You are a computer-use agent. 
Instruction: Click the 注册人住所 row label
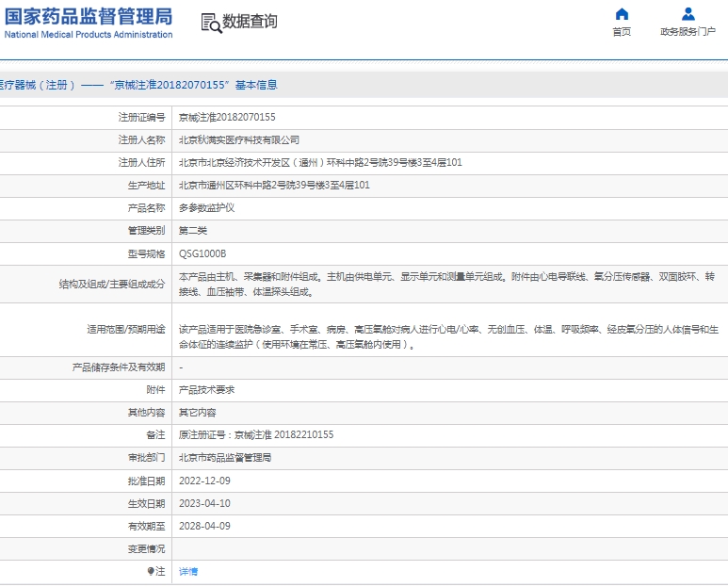(x=141, y=163)
